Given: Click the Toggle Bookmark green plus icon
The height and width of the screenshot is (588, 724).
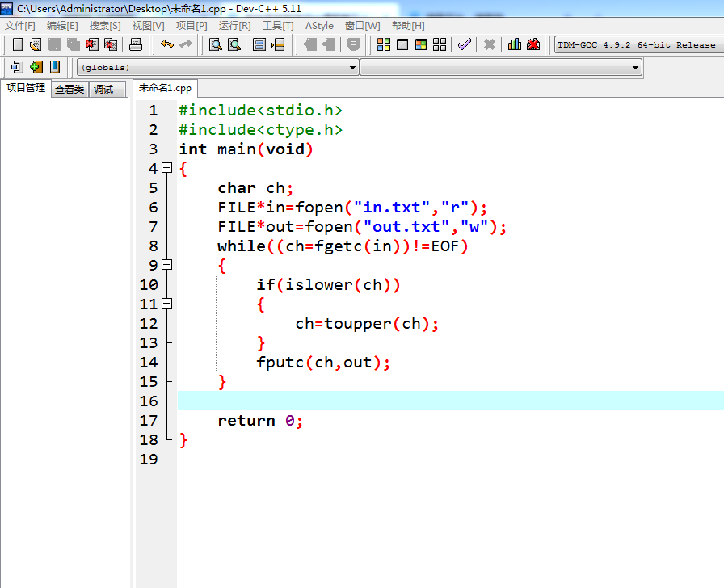Looking at the screenshot, I should pyautogui.click(x=36, y=67).
